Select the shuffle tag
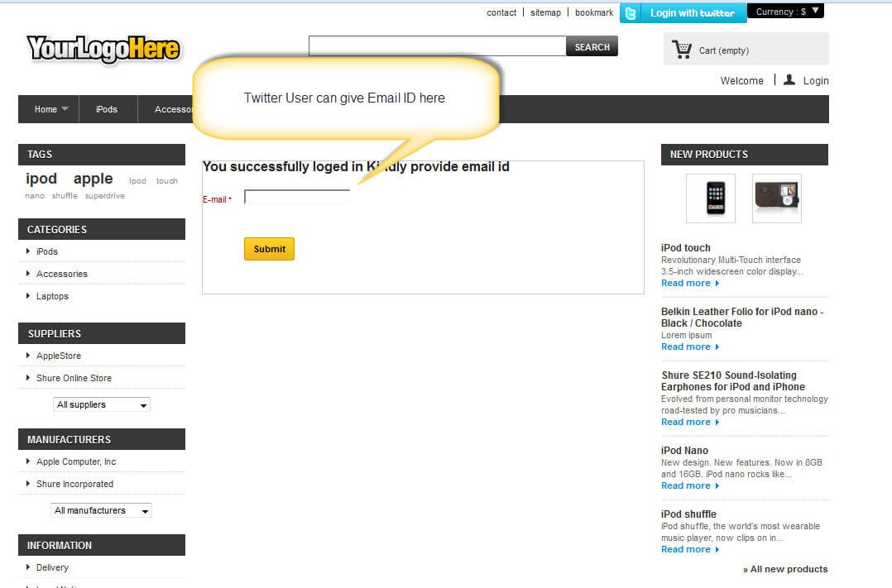Viewport: 892px width, 588px height. [x=65, y=196]
